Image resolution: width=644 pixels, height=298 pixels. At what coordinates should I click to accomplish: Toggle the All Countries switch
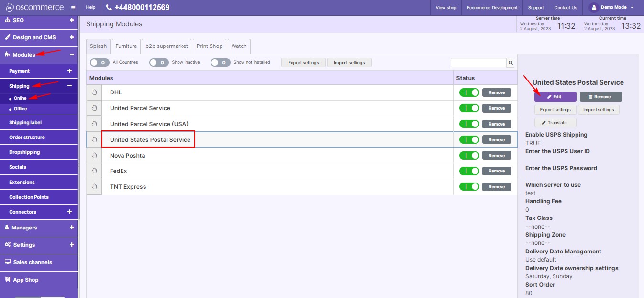point(100,62)
